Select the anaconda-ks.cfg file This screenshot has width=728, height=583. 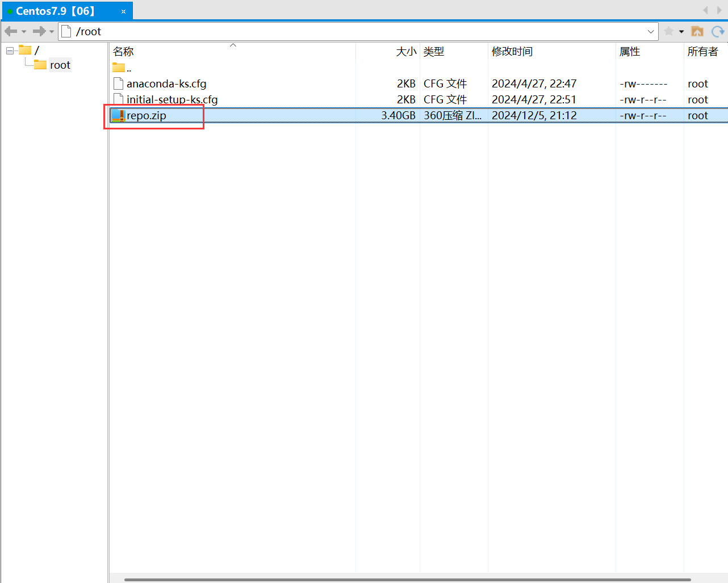pyautogui.click(x=166, y=84)
